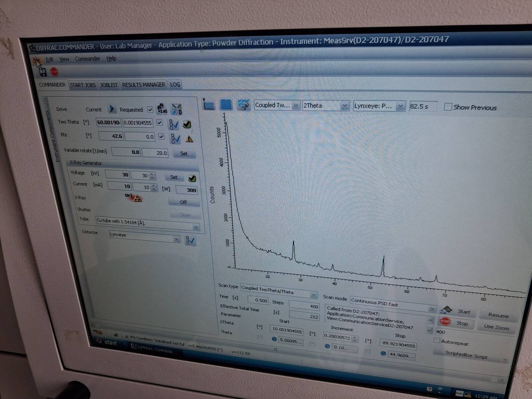
Task: Open the Edit menu
Action: (49, 59)
